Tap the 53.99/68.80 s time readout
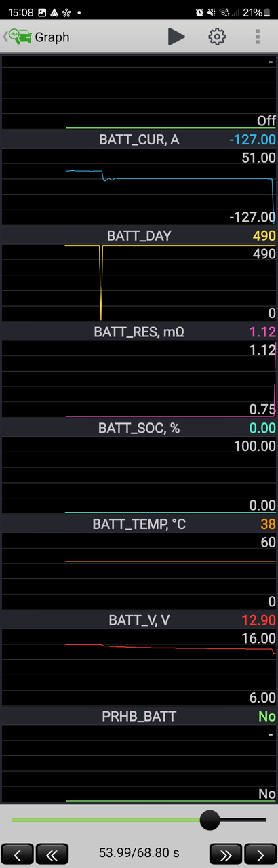Viewport: 278px width, 868px height. [x=139, y=854]
